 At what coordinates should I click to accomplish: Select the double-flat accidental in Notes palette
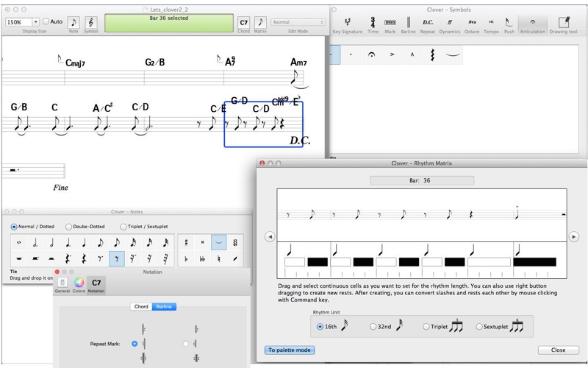203,259
